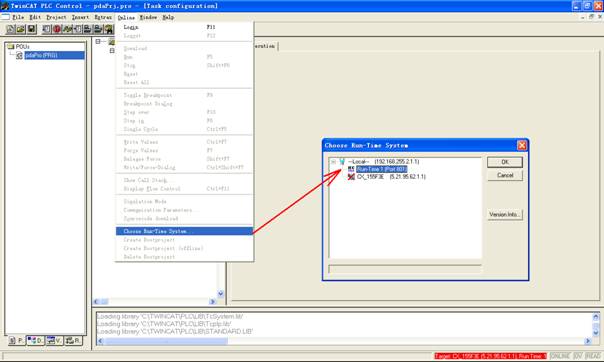This screenshot has width=604, height=362.
Task: Open the POUs tab icon at bottom
Action: pos(16,340)
